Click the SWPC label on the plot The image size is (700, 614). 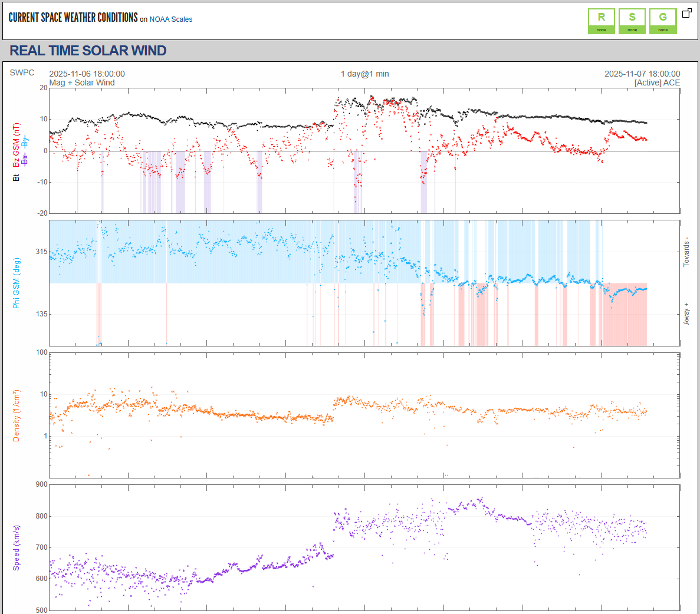22,72
